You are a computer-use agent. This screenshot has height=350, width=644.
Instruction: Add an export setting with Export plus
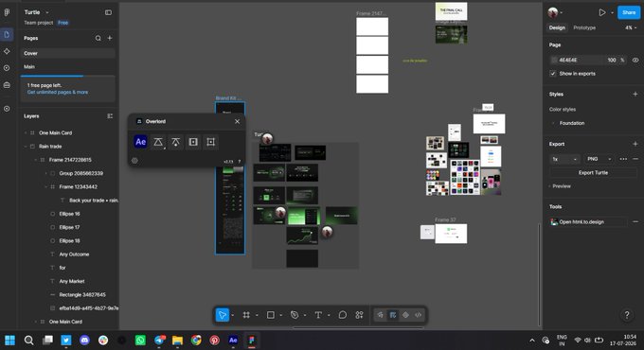point(635,144)
